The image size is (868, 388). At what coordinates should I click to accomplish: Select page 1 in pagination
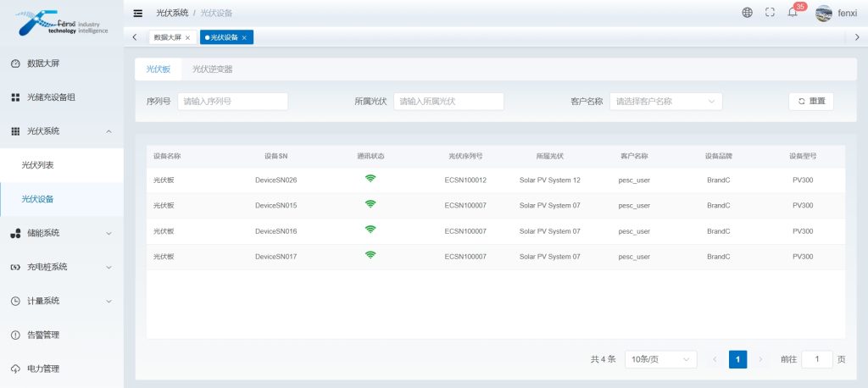[737, 359]
